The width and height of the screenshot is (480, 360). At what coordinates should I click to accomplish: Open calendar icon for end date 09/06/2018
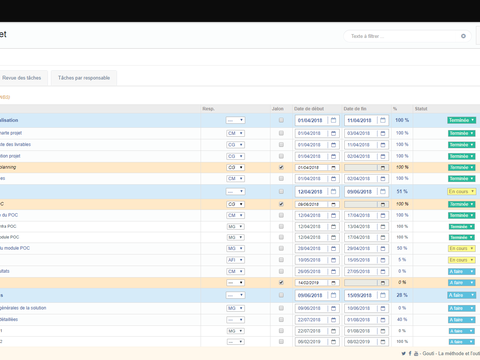click(383, 192)
